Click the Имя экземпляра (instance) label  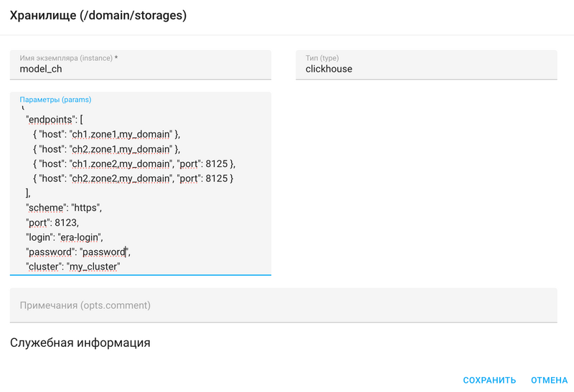(66, 57)
